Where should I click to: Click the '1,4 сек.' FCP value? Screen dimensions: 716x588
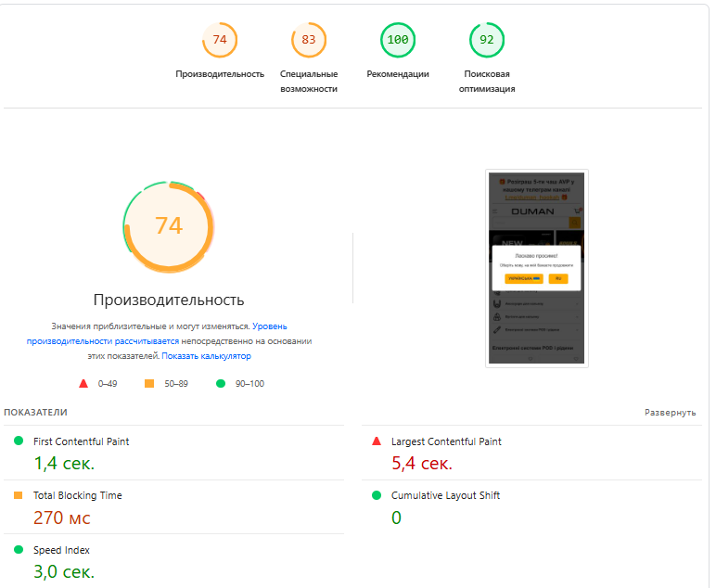coord(64,464)
